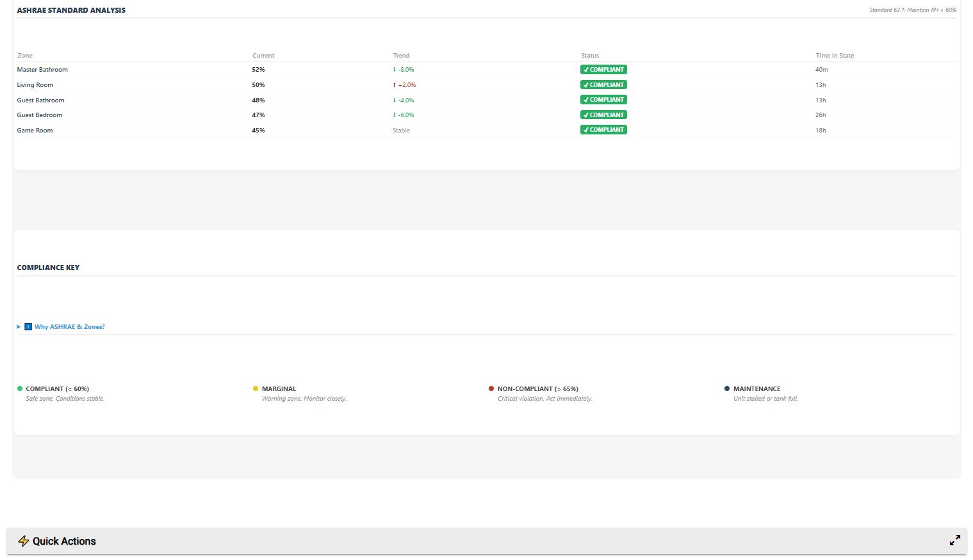Click the Living Room COMPLIANT badge
The height and width of the screenshot is (560, 973).
[603, 85]
